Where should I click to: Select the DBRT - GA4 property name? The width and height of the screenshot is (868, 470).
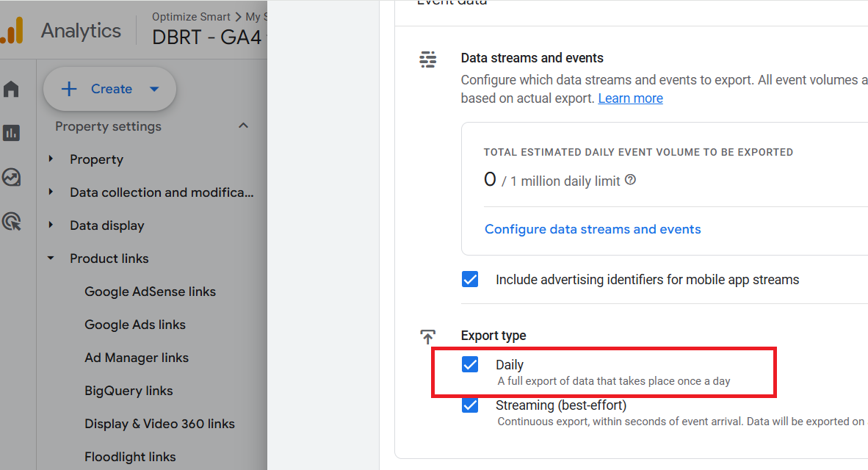click(x=206, y=37)
